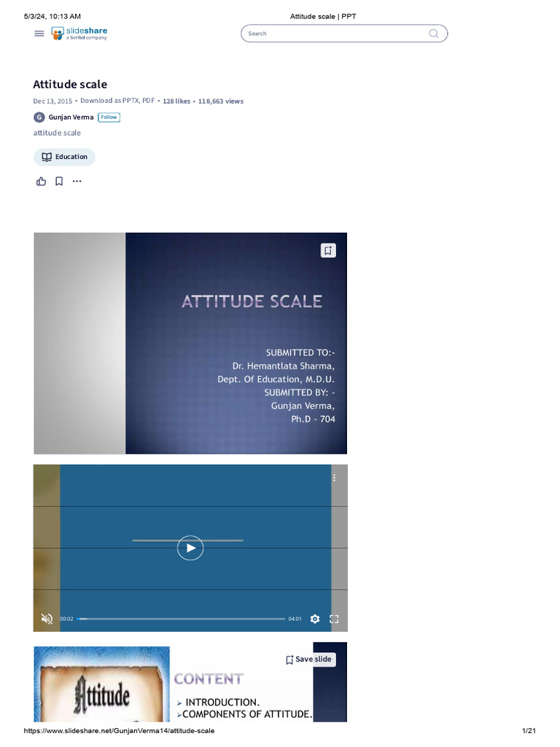This screenshot has width=560, height=747.
Task: Click the attitude scale description text
Action: pyautogui.click(x=57, y=133)
